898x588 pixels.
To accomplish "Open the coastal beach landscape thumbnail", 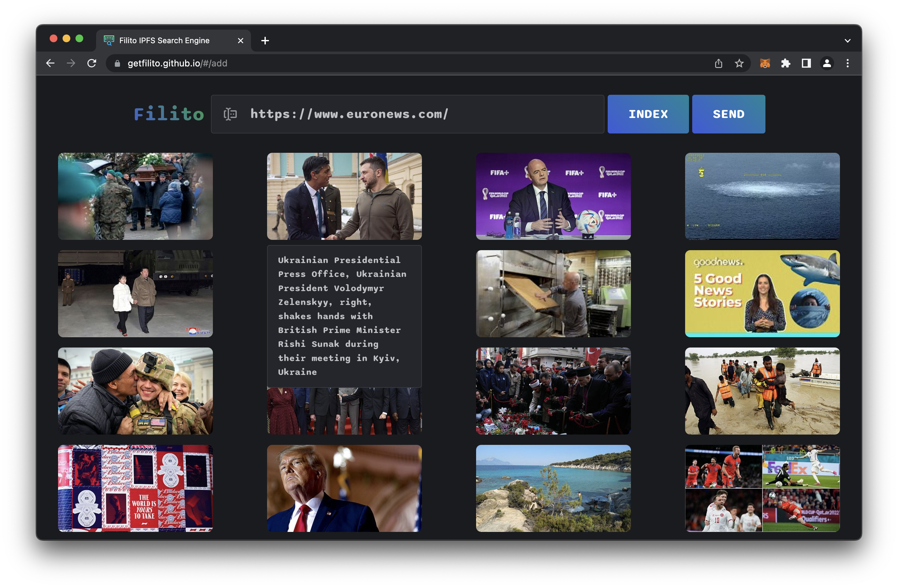I will pos(553,488).
